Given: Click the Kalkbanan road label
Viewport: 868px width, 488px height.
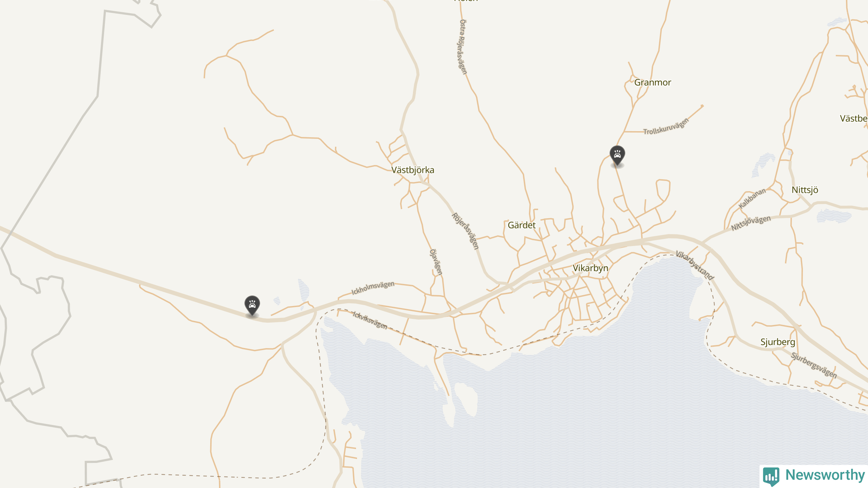Looking at the screenshot, I should pyautogui.click(x=752, y=198).
